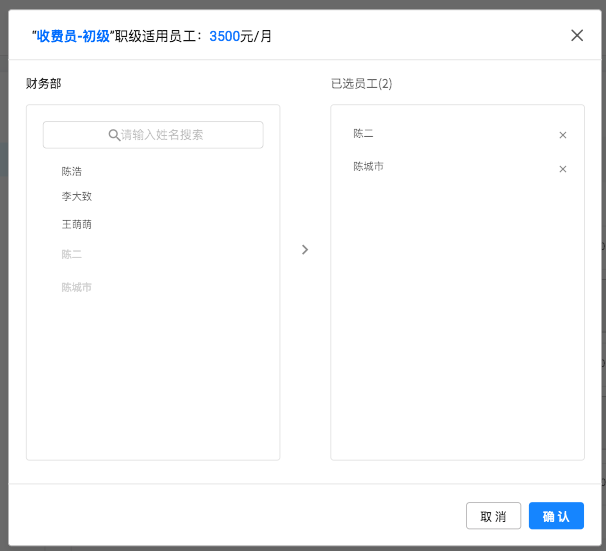Confirm with the 确认 button

click(x=556, y=516)
